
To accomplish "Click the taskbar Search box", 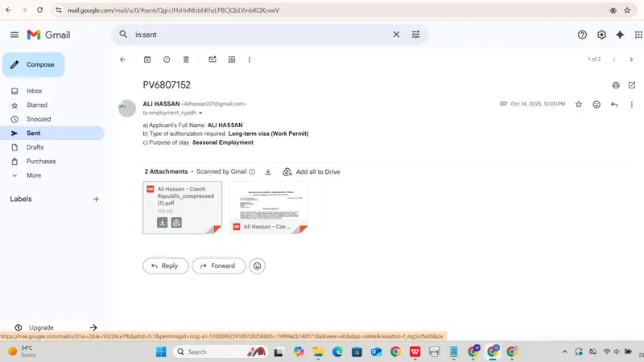I will tap(221, 352).
